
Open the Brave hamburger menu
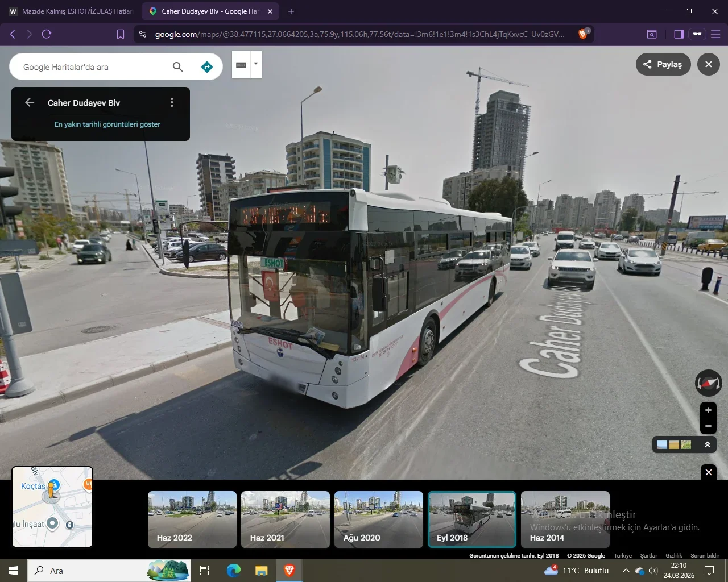715,34
